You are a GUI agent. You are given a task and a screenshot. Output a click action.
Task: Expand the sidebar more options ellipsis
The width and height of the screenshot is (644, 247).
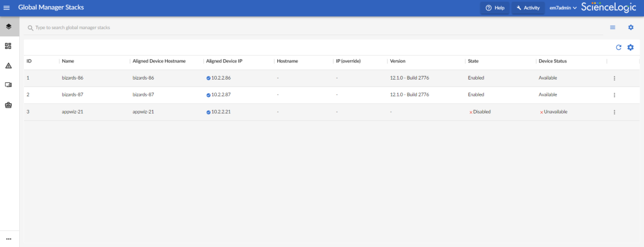pyautogui.click(x=9, y=239)
